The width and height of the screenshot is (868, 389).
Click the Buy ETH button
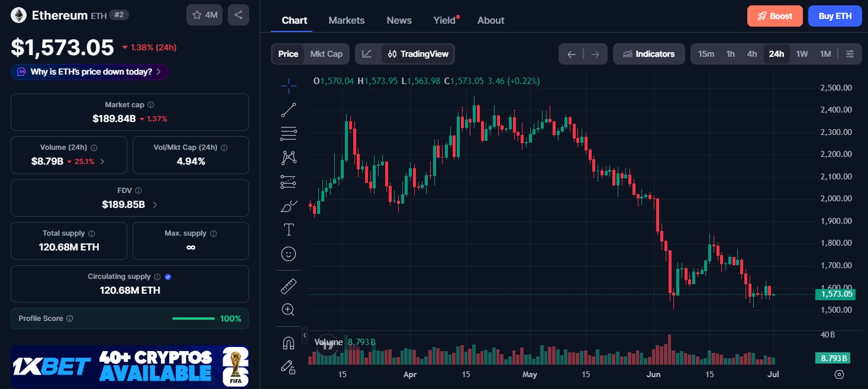835,16
